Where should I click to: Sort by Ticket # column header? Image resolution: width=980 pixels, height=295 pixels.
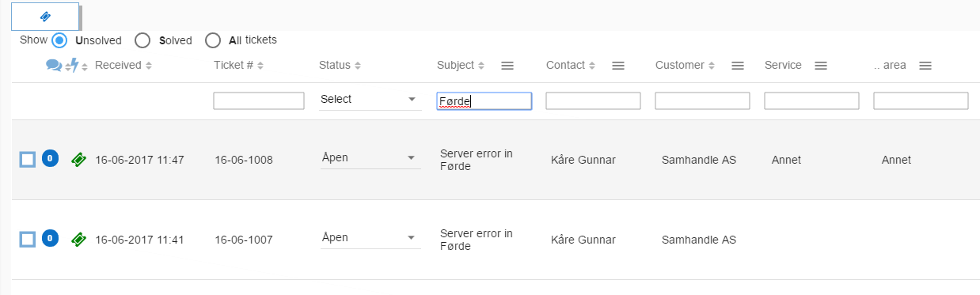pyautogui.click(x=238, y=65)
